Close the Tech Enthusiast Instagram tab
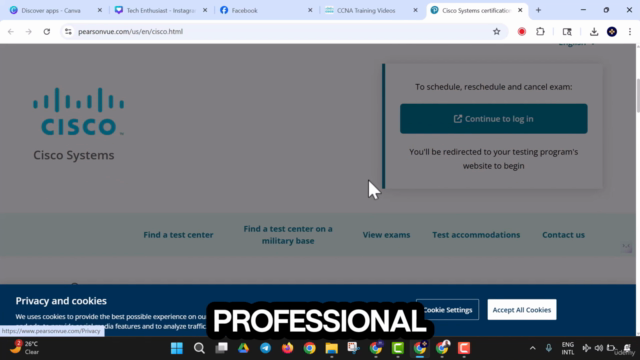 205,10
